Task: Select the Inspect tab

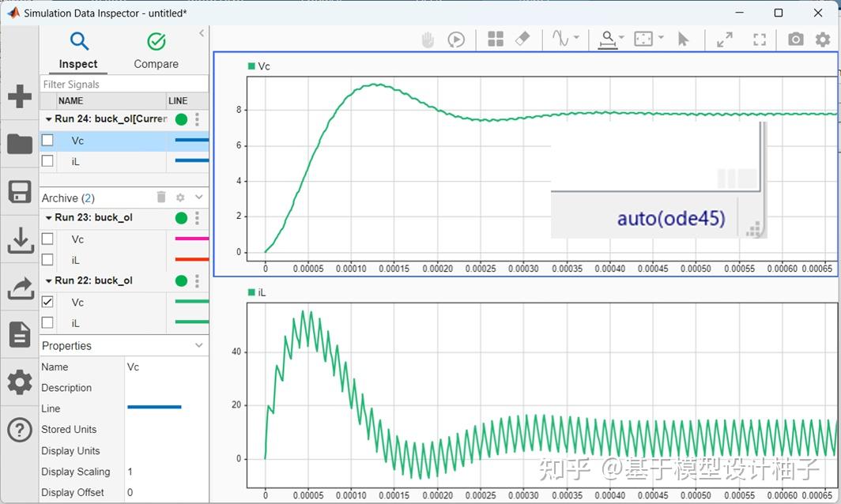Action: 78,51
